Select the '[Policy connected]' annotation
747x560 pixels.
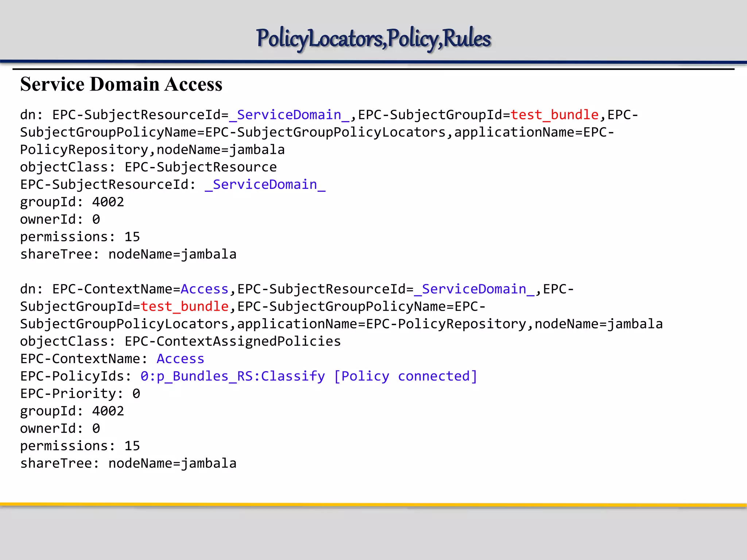406,376
